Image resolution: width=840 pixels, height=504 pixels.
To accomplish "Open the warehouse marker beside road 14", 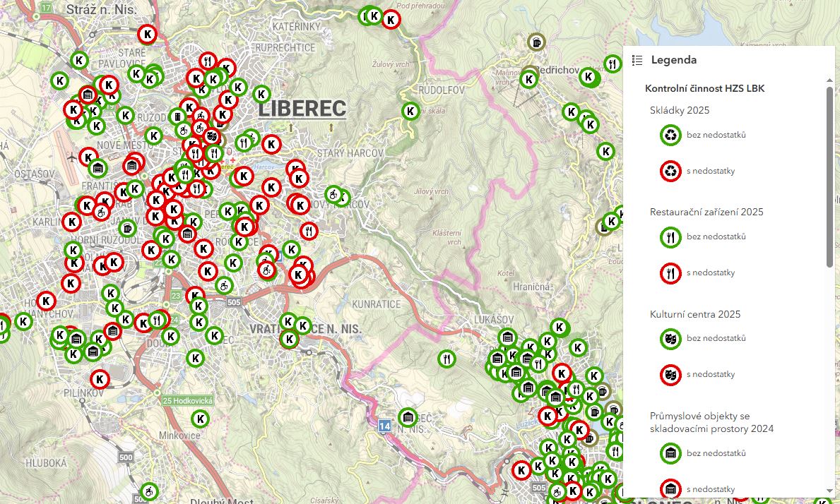I will click(x=406, y=417).
